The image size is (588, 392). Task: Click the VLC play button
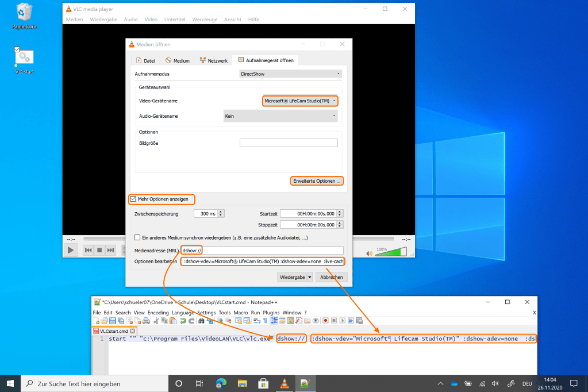coord(71,250)
